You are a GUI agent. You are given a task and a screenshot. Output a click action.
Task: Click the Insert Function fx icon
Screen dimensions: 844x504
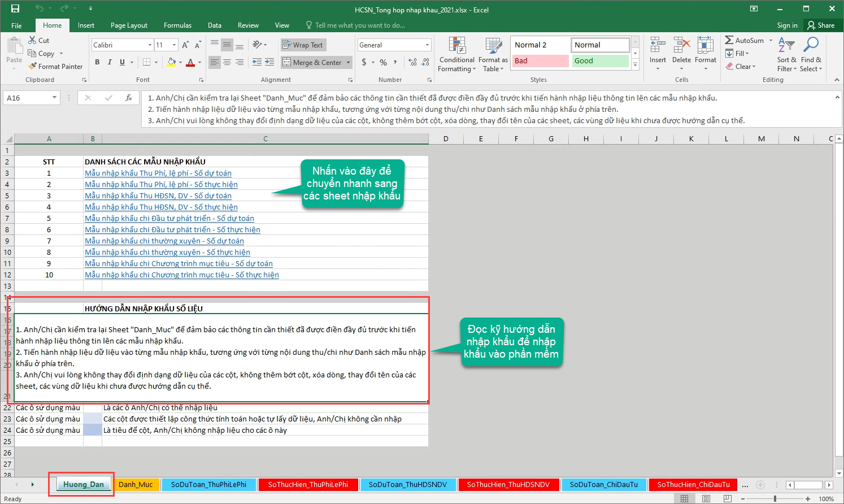129,98
